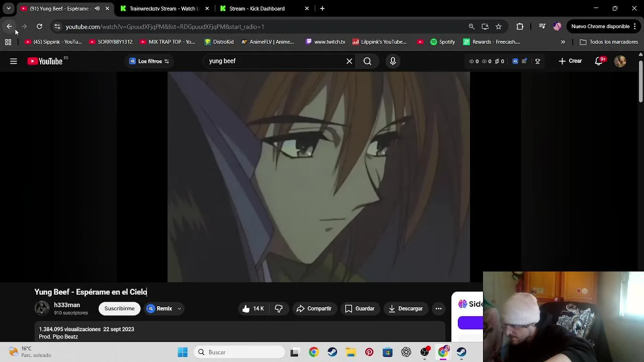Reload the page
Screen dimensions: 644x362
39,27
